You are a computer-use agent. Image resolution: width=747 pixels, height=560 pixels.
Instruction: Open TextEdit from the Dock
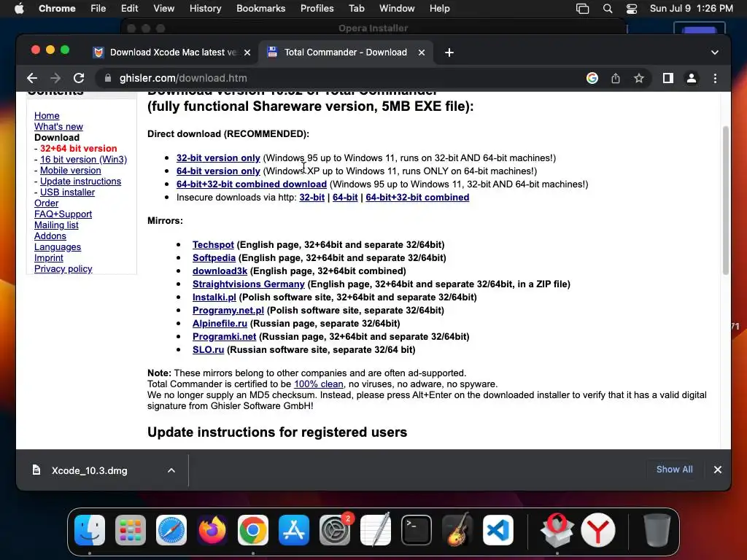point(376,530)
